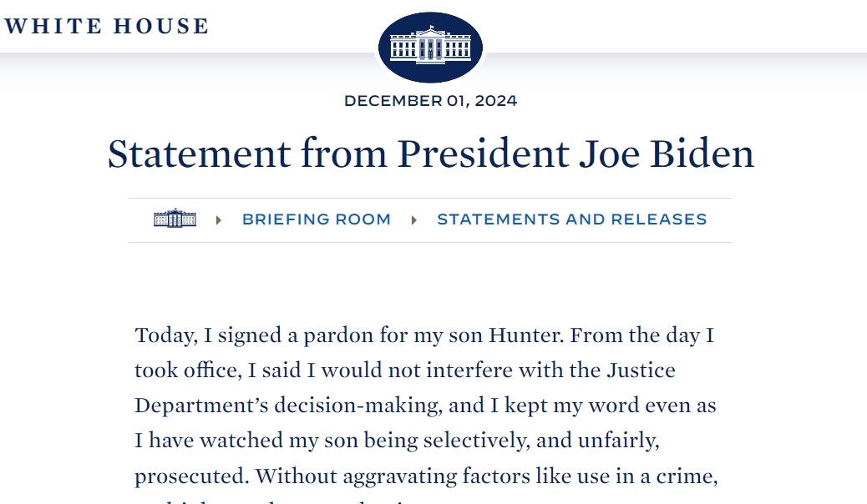Click the word "Hunter" in the paragraph
Screen dimensions: 867x504
click(x=525, y=335)
